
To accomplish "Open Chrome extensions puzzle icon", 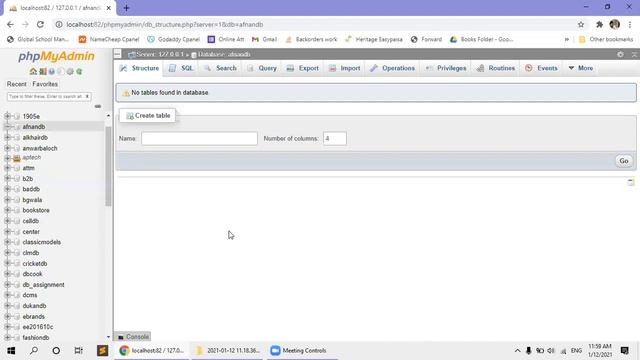I will click(x=599, y=24).
